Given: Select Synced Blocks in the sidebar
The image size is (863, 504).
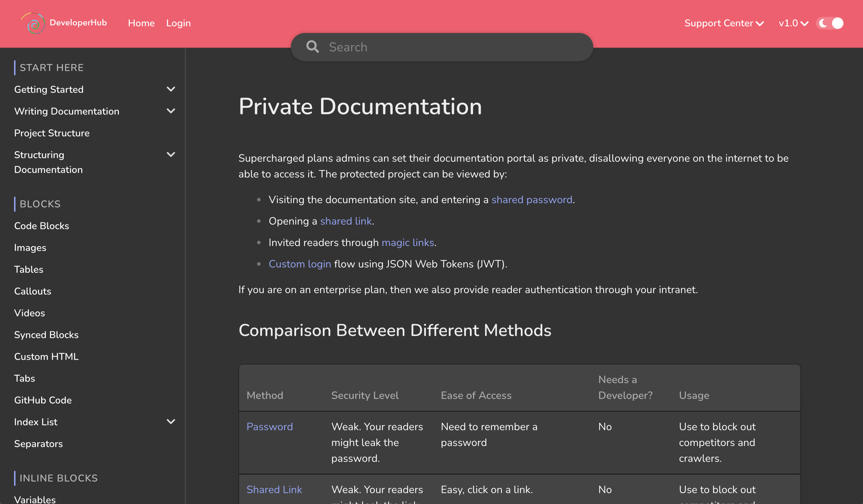Looking at the screenshot, I should pyautogui.click(x=46, y=335).
